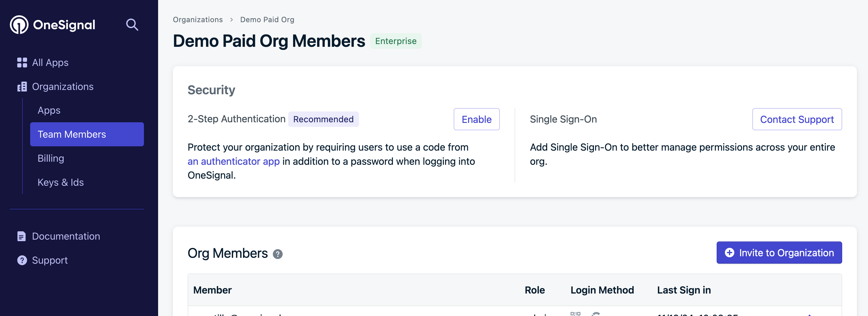Open the Org Members help tooltip icon
The height and width of the screenshot is (316, 868).
click(x=278, y=254)
